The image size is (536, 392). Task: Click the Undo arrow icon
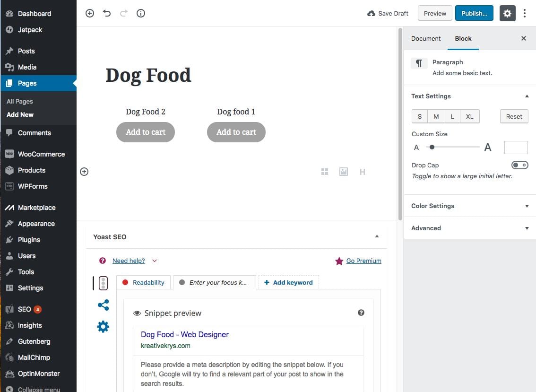tap(107, 13)
